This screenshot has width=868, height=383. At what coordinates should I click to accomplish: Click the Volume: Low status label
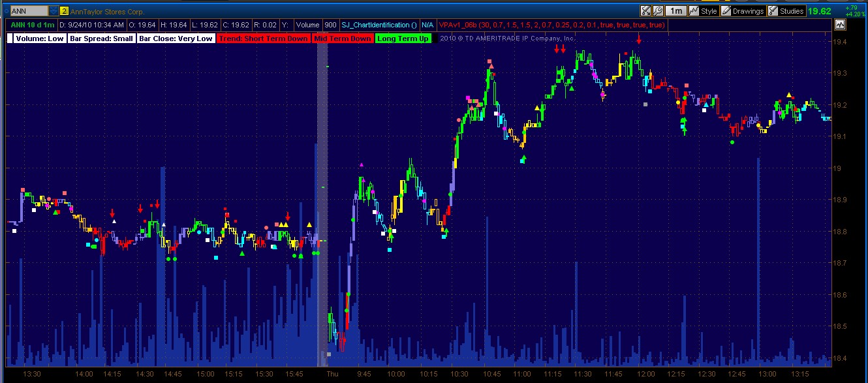40,38
